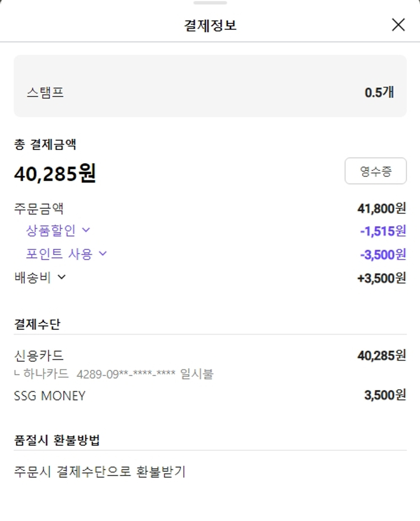The height and width of the screenshot is (521, 420).
Task: Click the 주문금액 order amount label
Action: [39, 209]
